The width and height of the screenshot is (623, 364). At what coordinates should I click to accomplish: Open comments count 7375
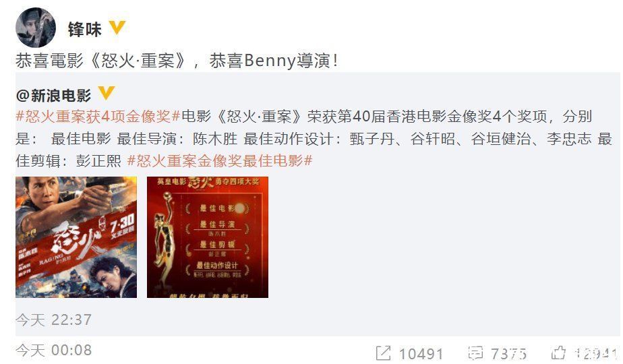click(x=508, y=353)
